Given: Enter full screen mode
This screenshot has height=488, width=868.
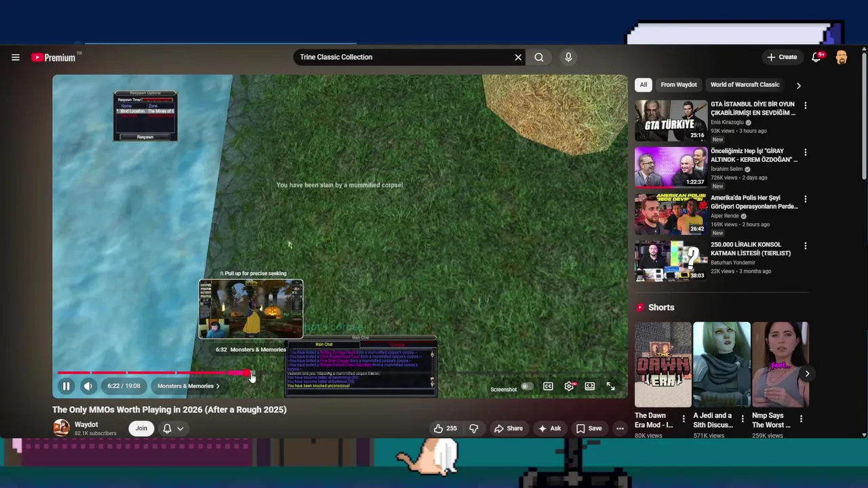Looking at the screenshot, I should [611, 386].
